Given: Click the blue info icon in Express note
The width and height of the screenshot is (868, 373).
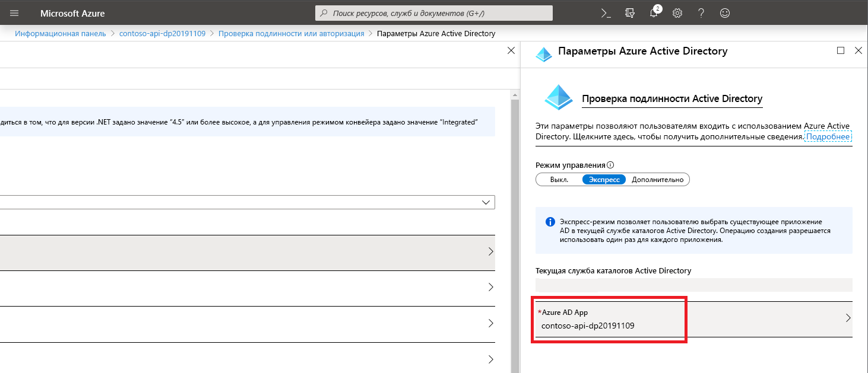Looking at the screenshot, I should [550, 222].
